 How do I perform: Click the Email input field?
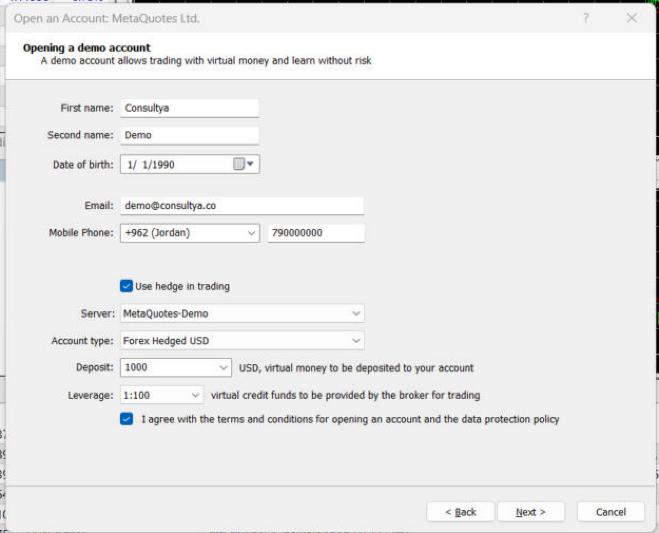point(242,206)
